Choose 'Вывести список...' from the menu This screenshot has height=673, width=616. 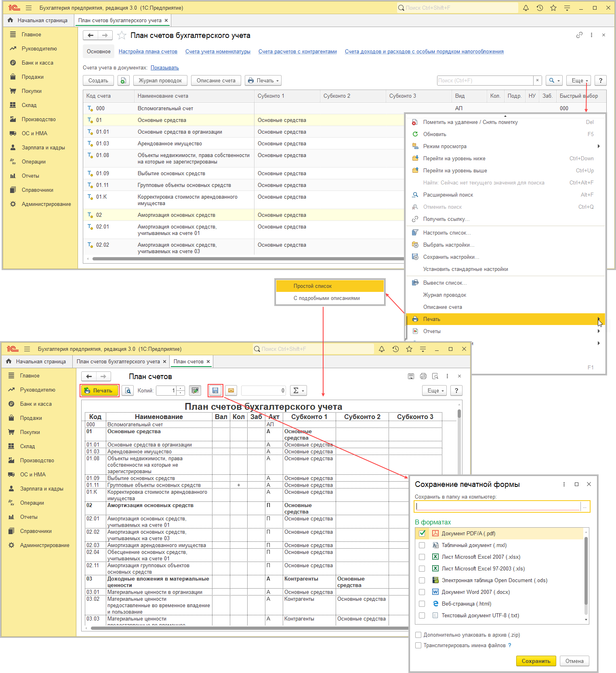pos(506,283)
